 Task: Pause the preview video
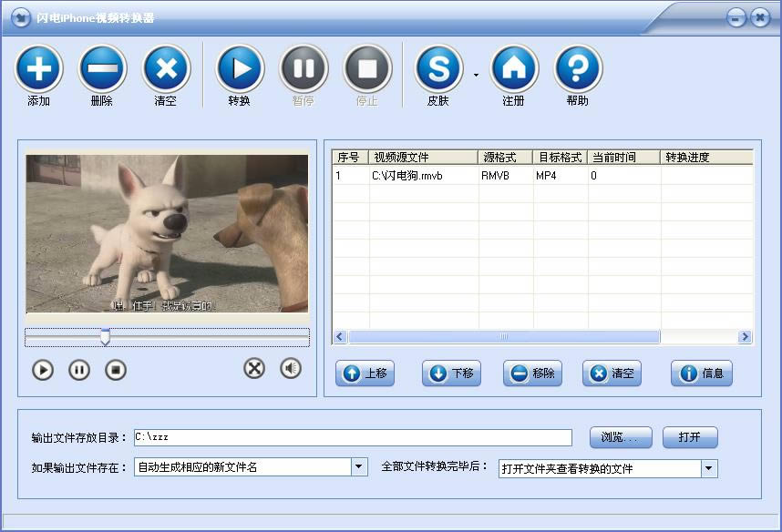(x=79, y=370)
